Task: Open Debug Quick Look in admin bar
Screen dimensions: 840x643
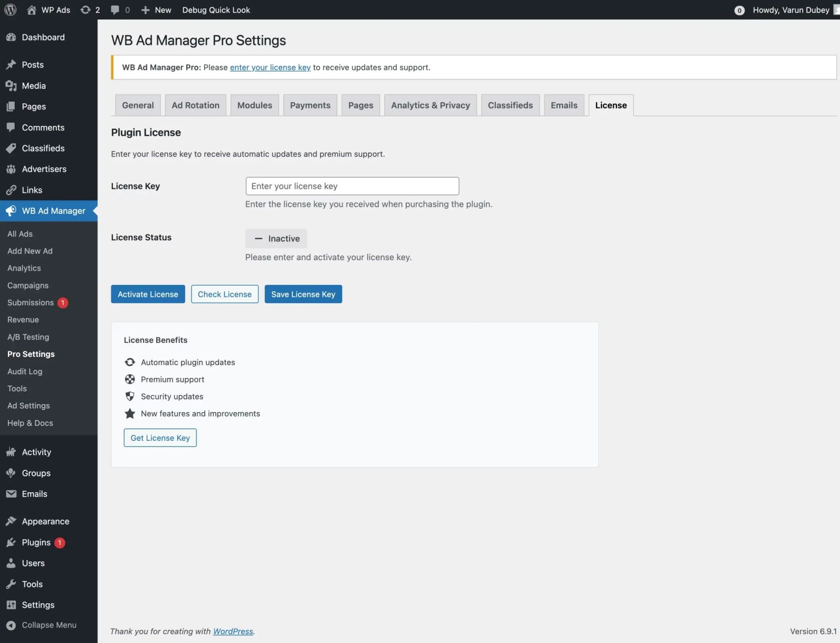Action: tap(216, 10)
